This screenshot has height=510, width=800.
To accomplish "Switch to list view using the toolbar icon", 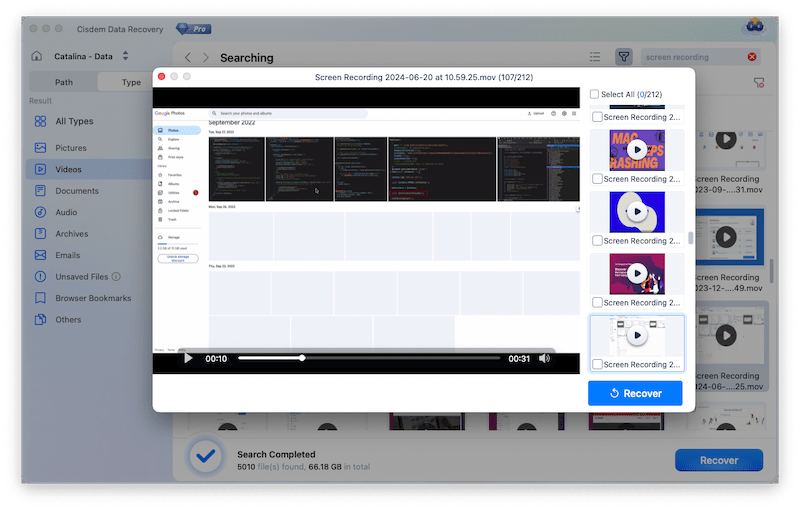I will coord(595,57).
